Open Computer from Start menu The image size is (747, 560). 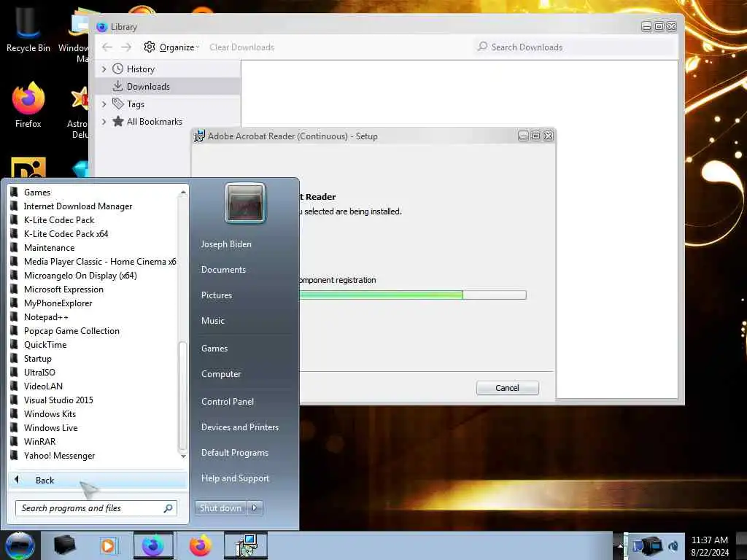221,374
